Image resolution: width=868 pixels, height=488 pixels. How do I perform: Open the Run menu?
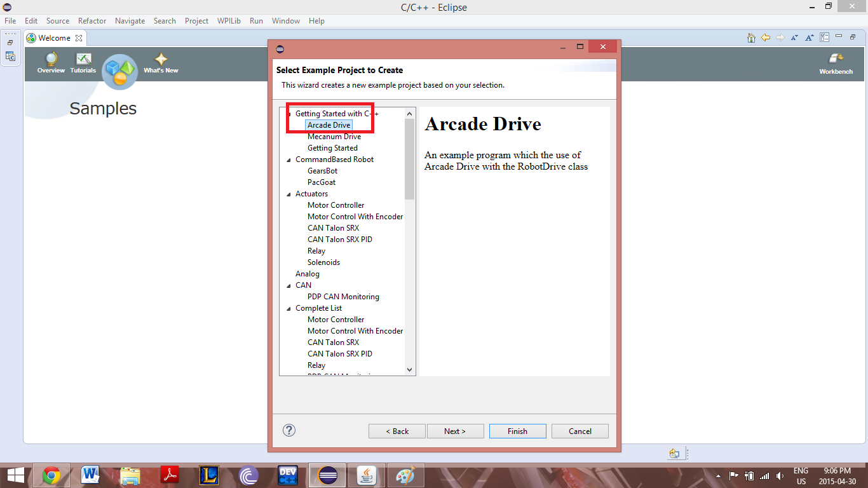tap(256, 21)
